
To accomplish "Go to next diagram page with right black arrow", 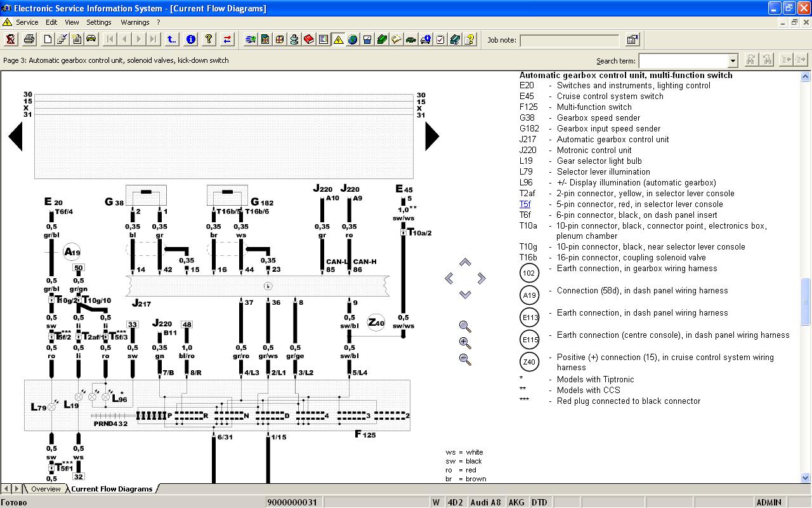I will 431,137.
